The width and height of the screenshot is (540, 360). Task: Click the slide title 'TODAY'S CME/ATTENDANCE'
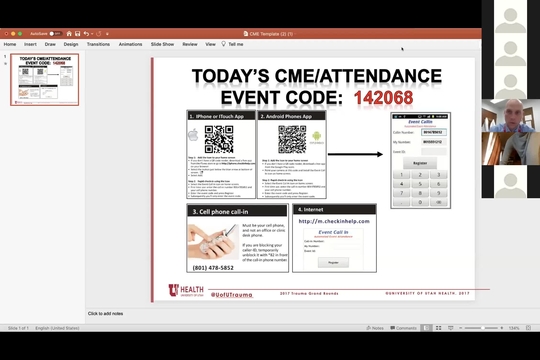point(317,76)
